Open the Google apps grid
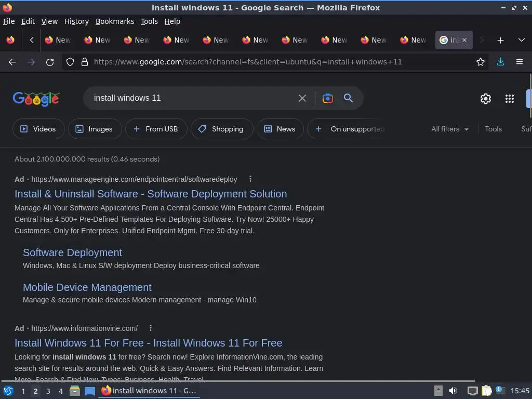532x399 pixels. tap(510, 99)
